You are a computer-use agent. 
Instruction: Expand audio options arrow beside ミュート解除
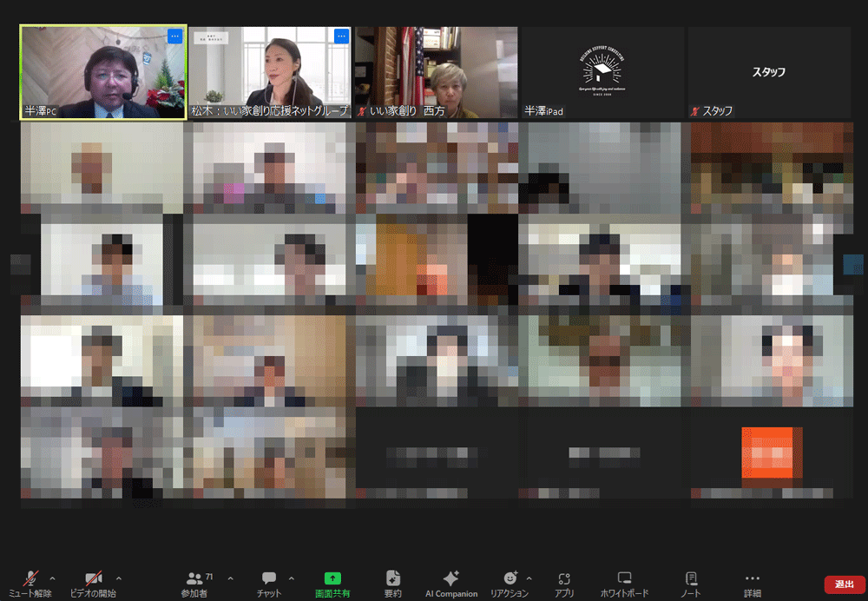point(52,578)
